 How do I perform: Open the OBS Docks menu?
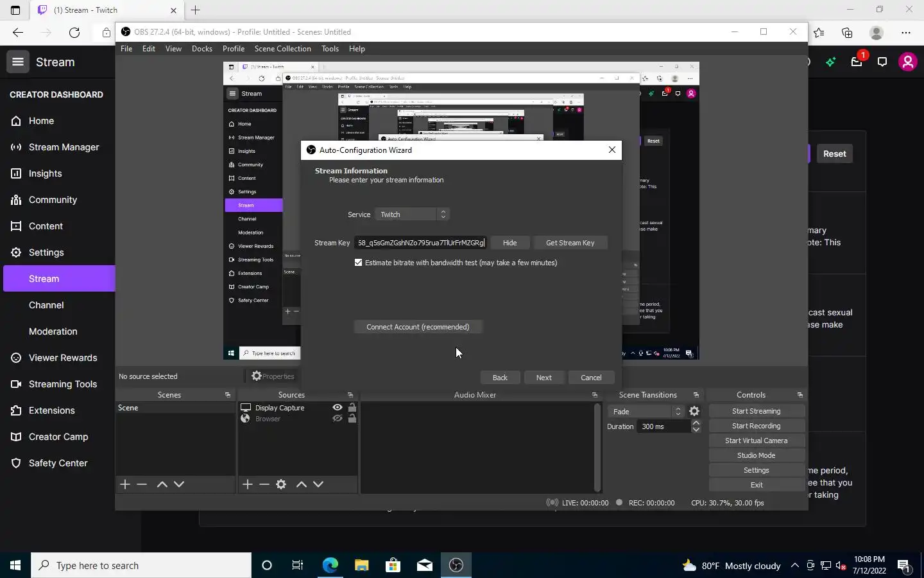[x=202, y=49]
